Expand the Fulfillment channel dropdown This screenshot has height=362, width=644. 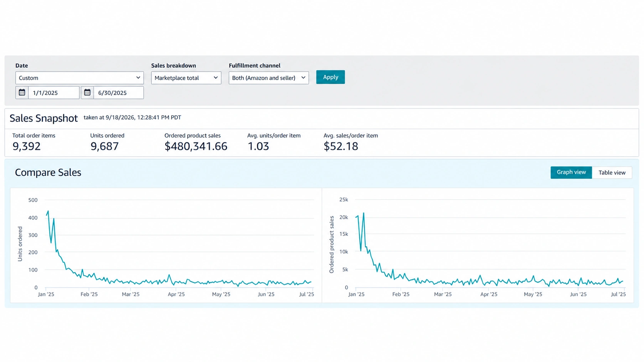click(x=269, y=78)
